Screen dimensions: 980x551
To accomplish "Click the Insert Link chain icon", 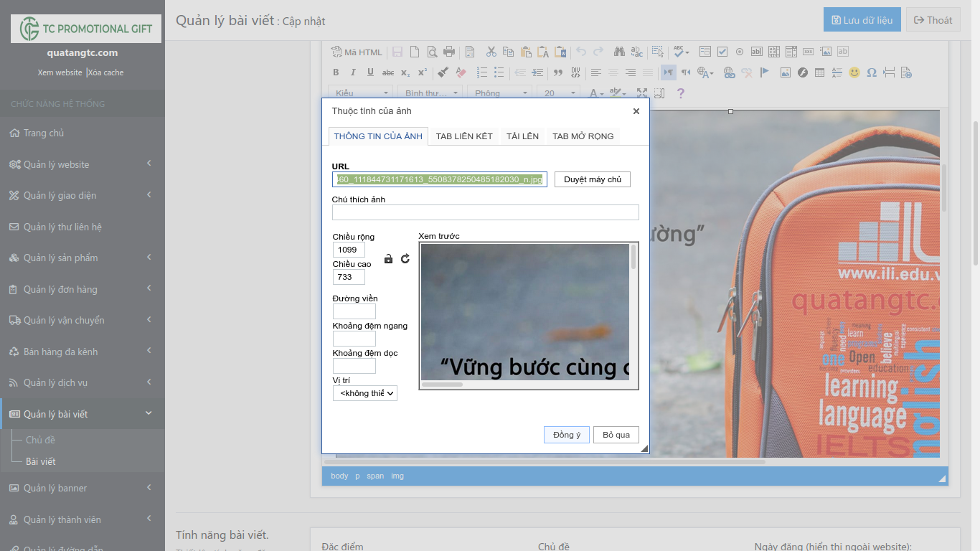I will [x=729, y=72].
